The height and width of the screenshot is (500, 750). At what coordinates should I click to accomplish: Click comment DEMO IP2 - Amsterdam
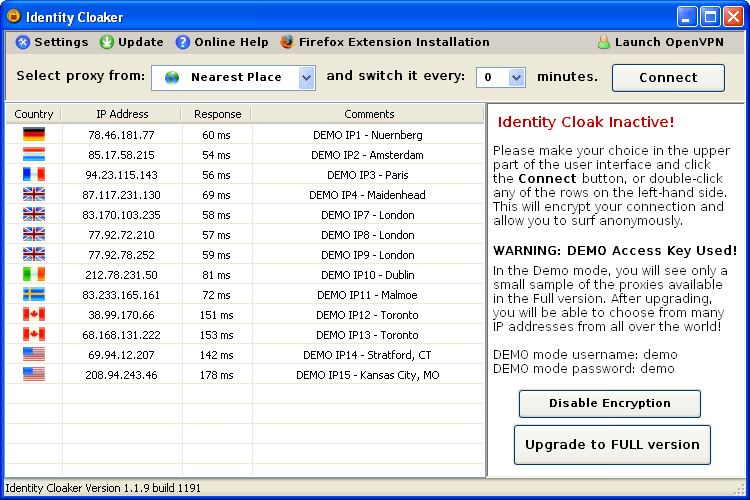click(x=367, y=155)
